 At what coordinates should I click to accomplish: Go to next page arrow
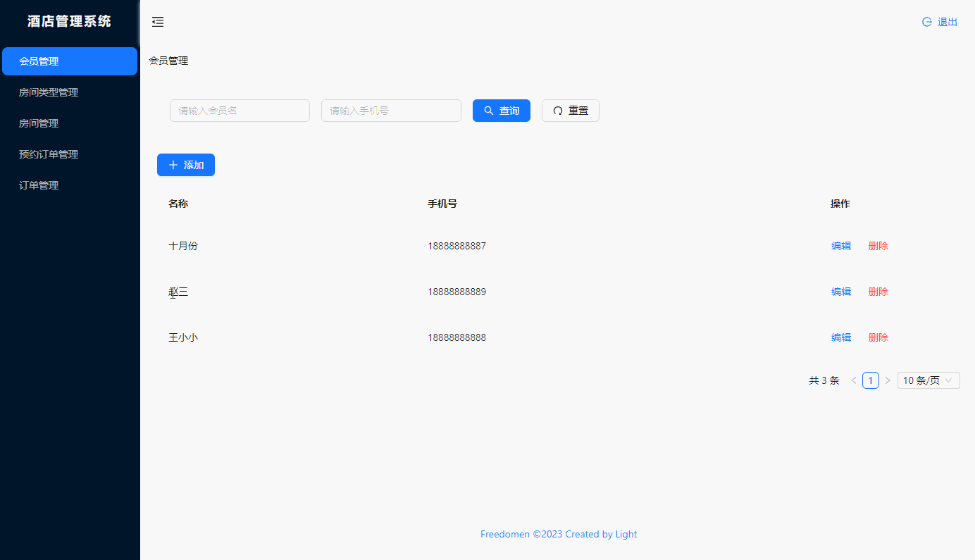pos(888,380)
